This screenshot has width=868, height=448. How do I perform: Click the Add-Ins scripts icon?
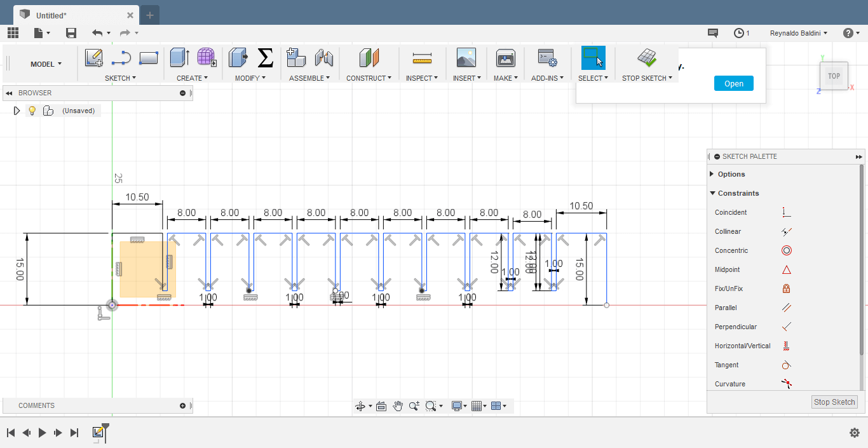[547, 58]
